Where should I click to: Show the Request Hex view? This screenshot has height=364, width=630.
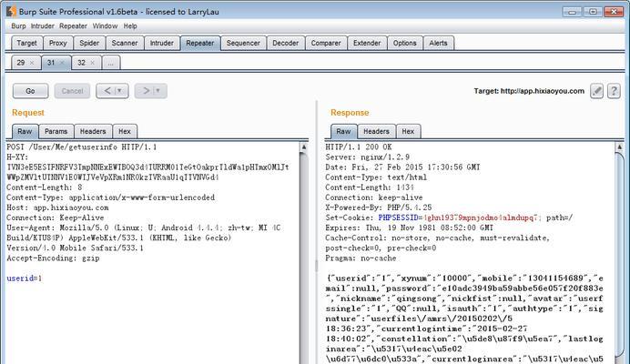click(x=125, y=131)
